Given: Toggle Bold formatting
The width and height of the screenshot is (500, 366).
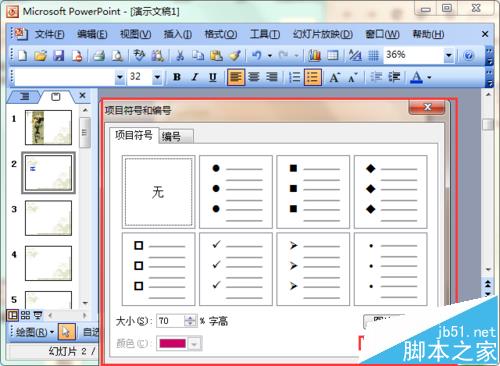Looking at the screenshot, I should (x=177, y=77).
